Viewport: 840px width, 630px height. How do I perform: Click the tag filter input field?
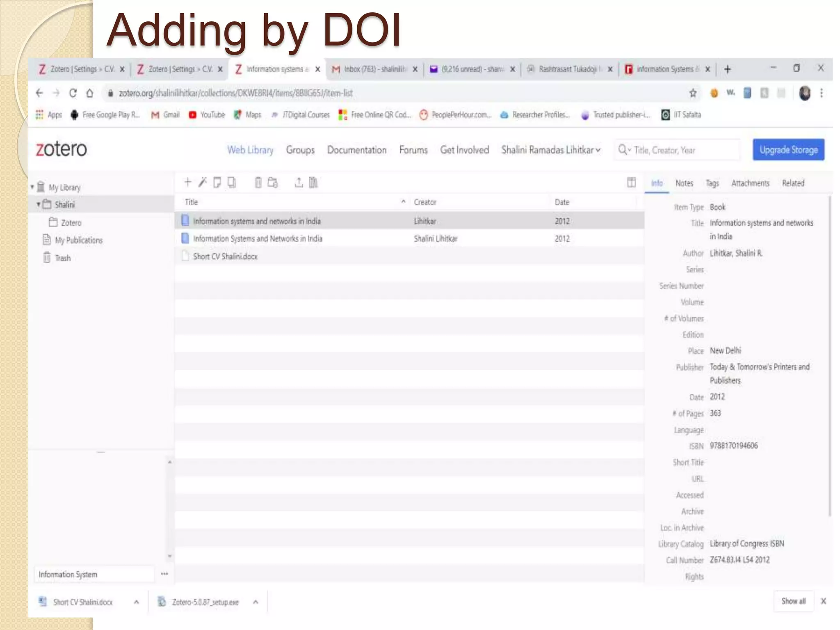point(94,574)
